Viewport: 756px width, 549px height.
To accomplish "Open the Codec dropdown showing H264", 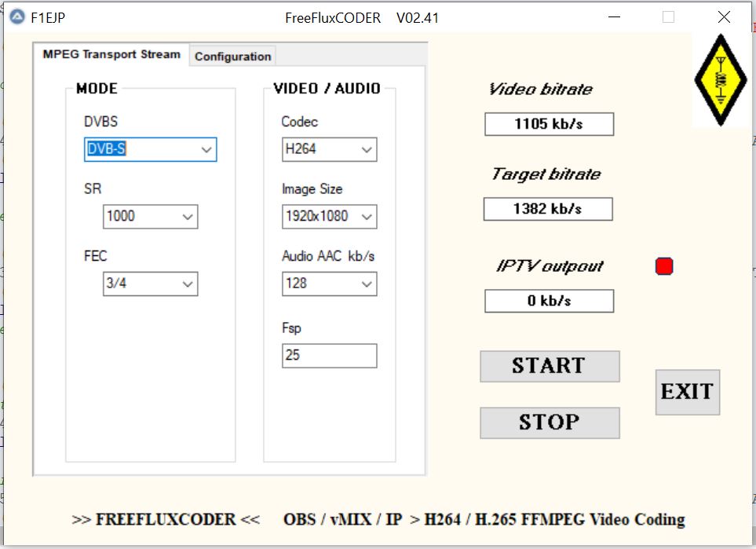I will pos(329,149).
